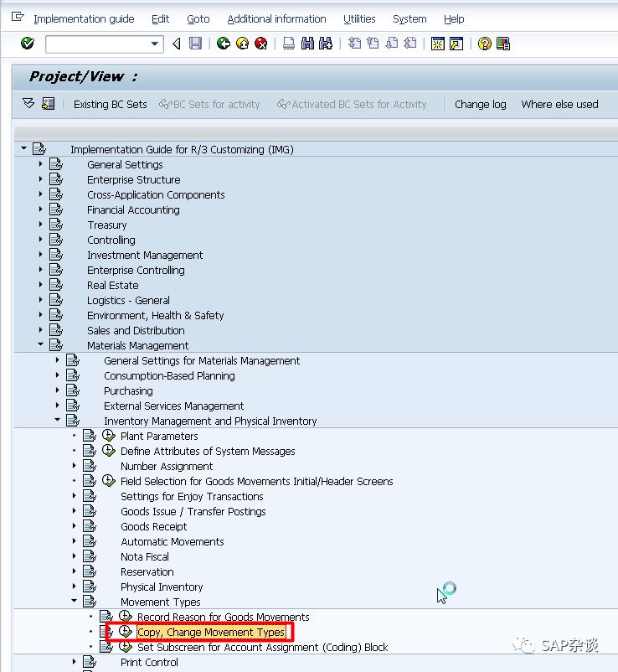
Task: Click execute icon for Field Selection for Goods Movements
Action: (109, 481)
